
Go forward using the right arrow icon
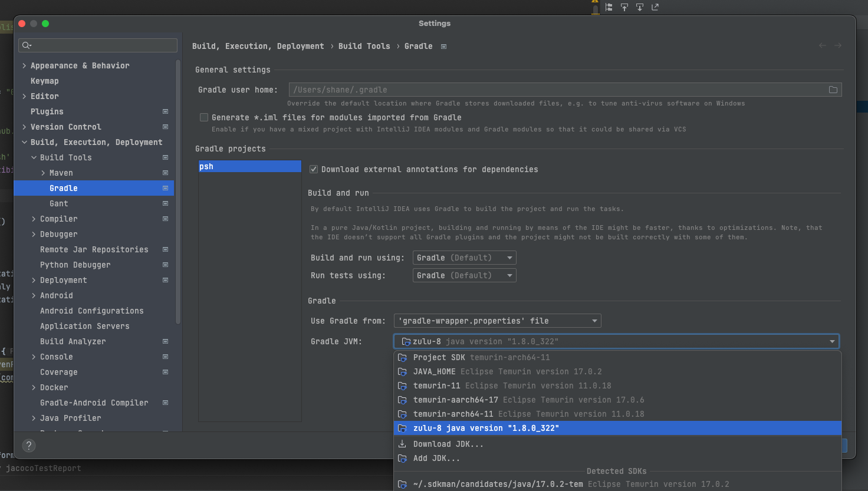click(x=838, y=45)
